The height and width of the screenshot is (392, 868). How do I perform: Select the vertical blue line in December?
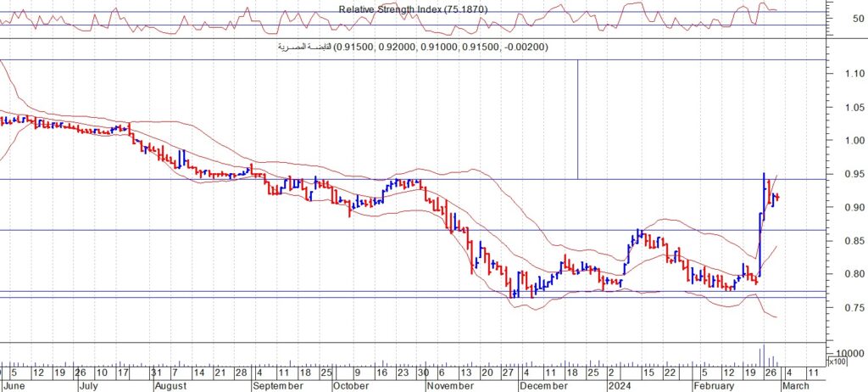pyautogui.click(x=577, y=119)
